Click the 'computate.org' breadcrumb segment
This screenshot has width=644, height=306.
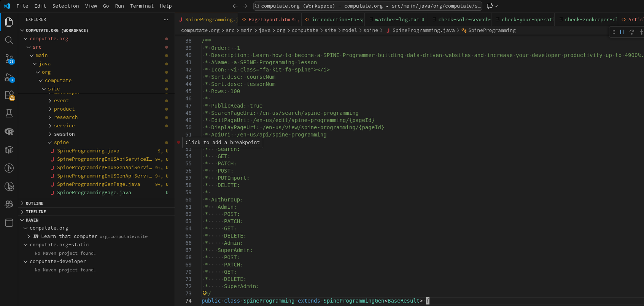[200, 30]
